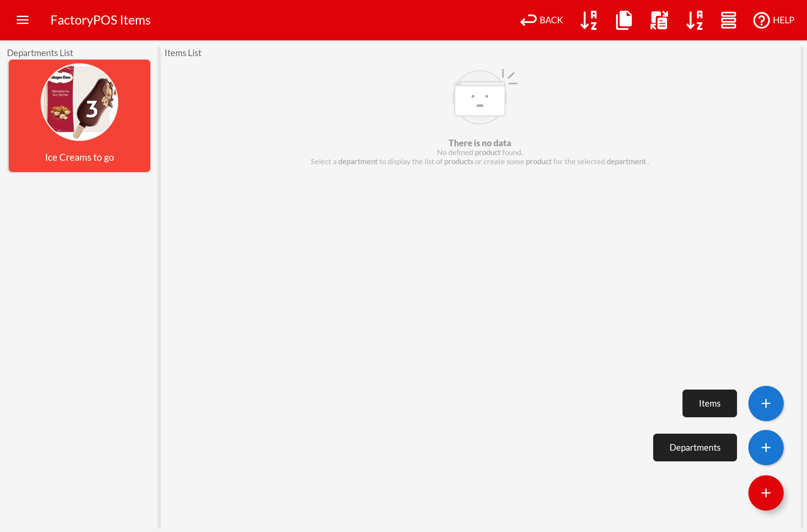Screen dimensions: 807x532
Task: Click the FactoryPOS Items title
Action: [x=101, y=20]
